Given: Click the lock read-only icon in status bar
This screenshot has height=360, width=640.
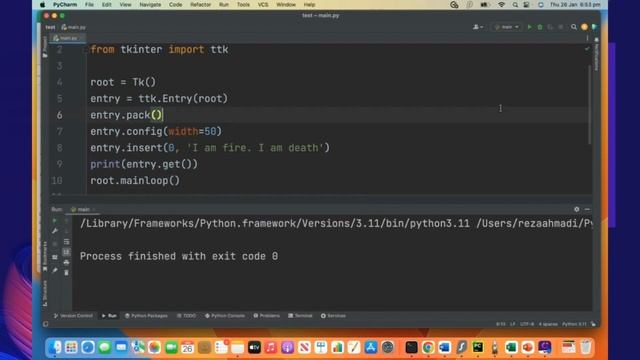Looking at the screenshot, I should (x=593, y=324).
